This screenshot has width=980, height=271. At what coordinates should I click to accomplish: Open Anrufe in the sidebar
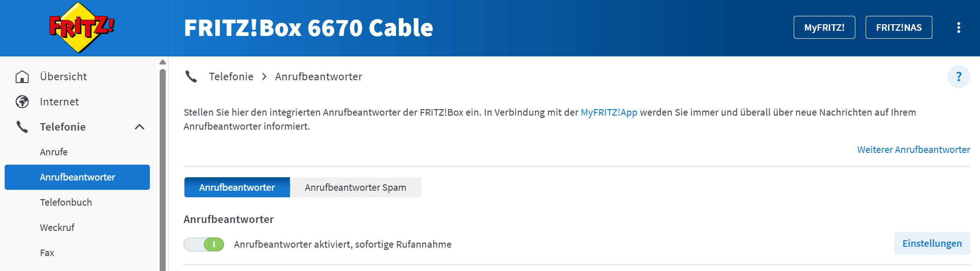coord(54,152)
